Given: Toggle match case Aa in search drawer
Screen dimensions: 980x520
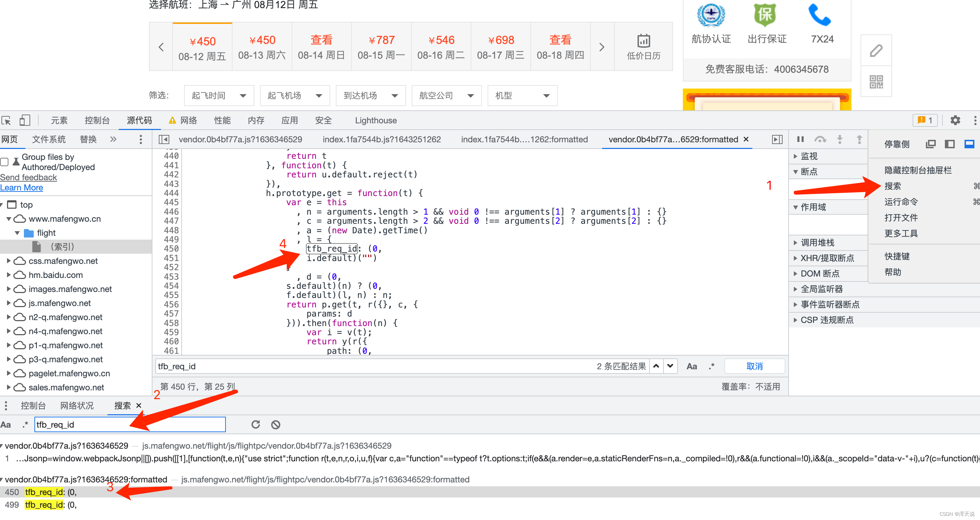Looking at the screenshot, I should point(6,424).
